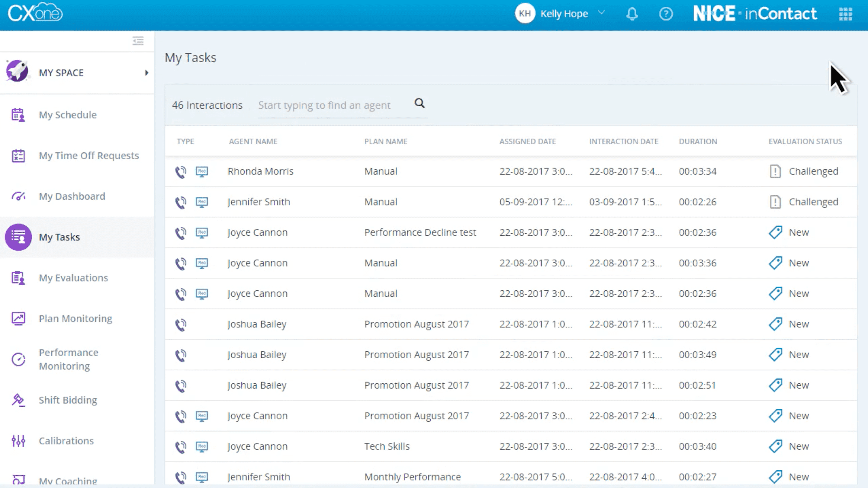Go to My Evaluations
The width and height of the screenshot is (868, 489).
[73, 278]
